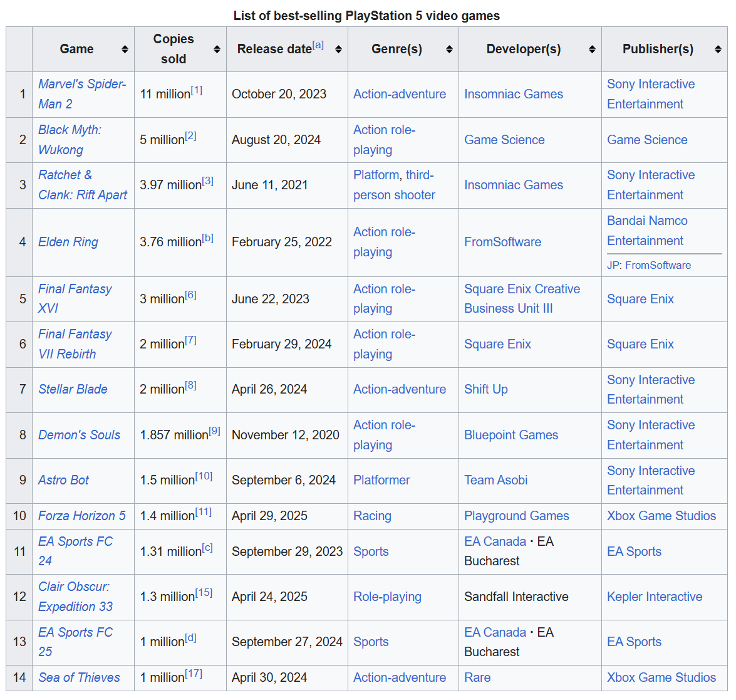Screen dimensions: 736x700
Task: Sort by Genre(s) column arrows
Action: [x=449, y=50]
